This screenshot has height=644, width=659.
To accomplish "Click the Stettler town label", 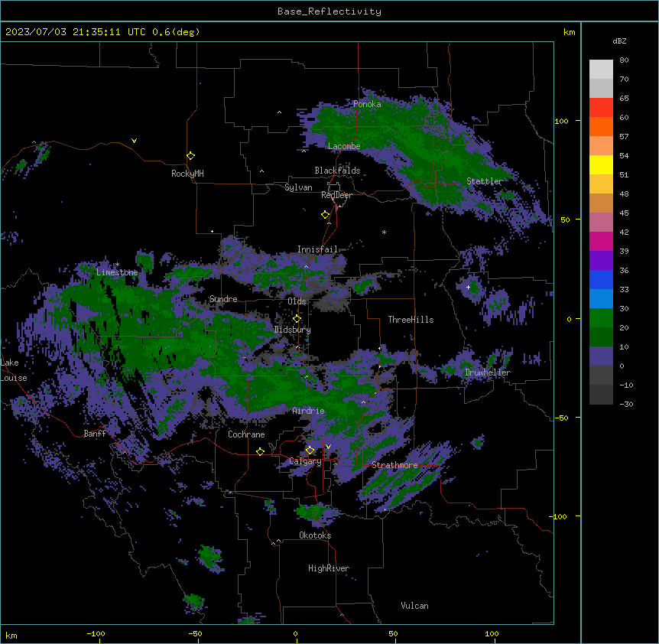I will pos(485,181).
